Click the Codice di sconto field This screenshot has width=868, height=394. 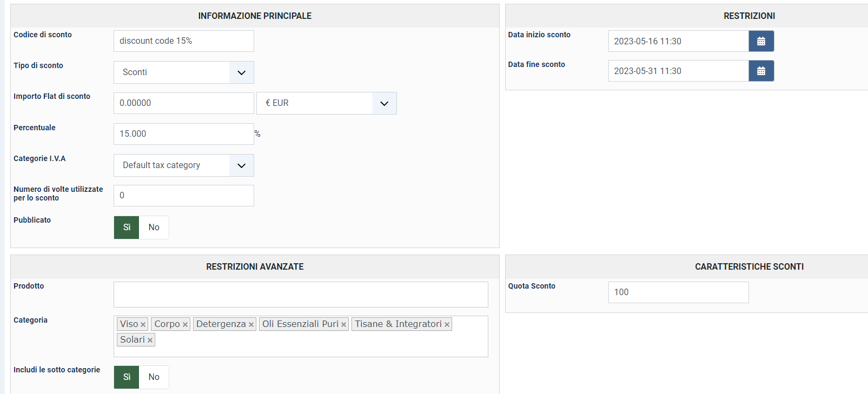pyautogui.click(x=183, y=41)
